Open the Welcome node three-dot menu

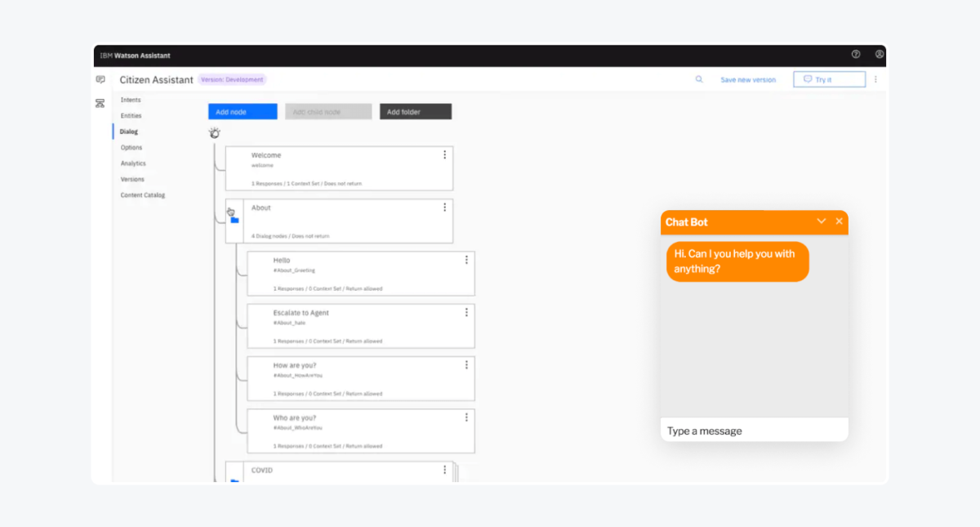(444, 154)
